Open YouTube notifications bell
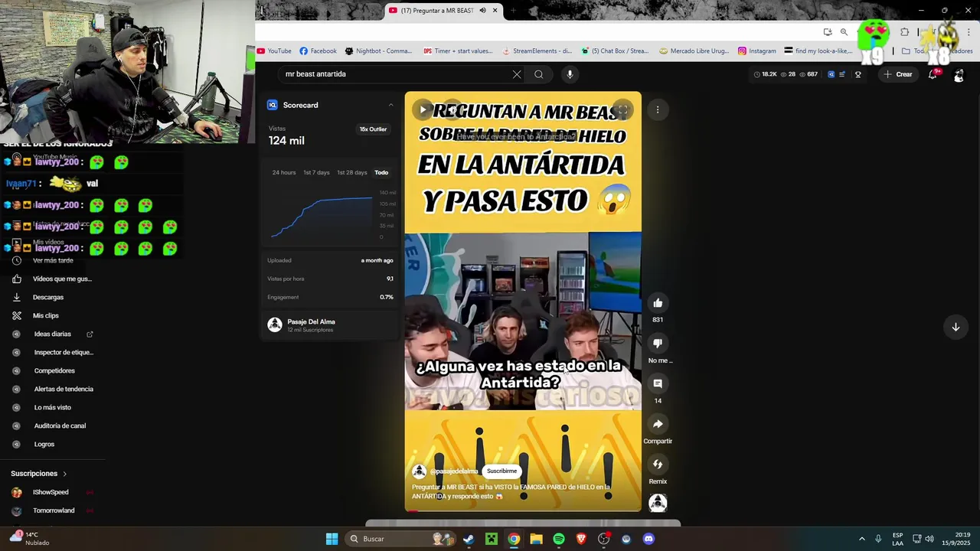 tap(933, 74)
